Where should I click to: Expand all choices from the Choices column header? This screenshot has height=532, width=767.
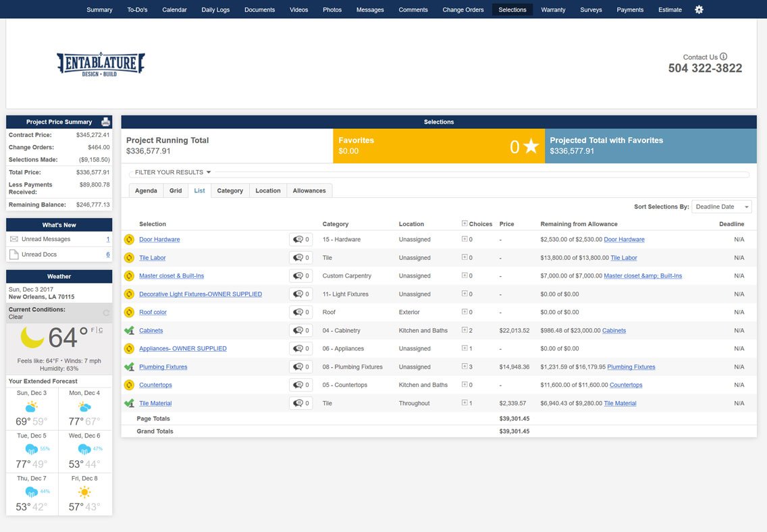(465, 223)
